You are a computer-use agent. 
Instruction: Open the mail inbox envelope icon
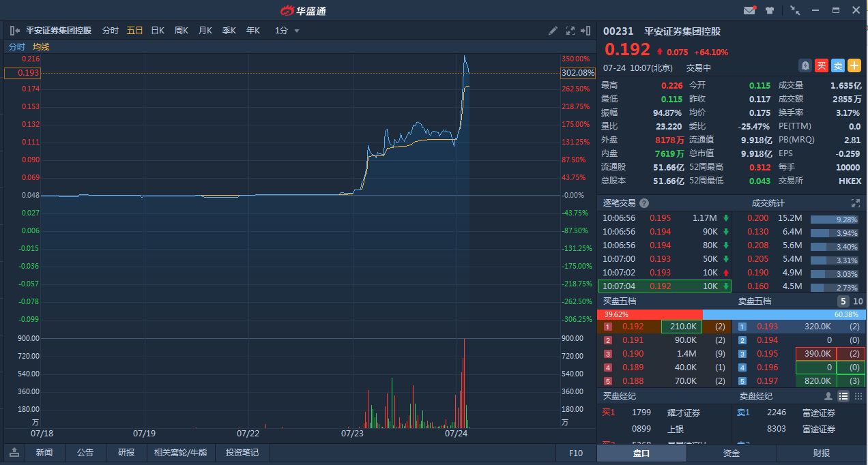point(750,10)
